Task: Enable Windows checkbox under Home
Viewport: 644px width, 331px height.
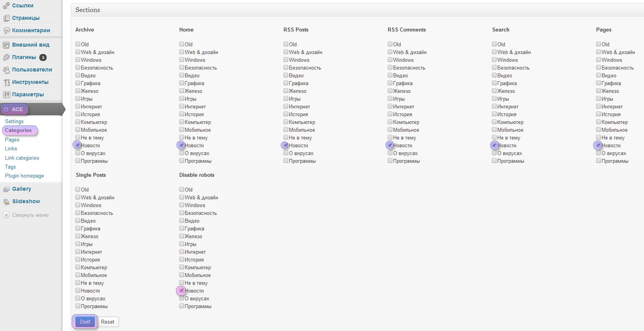Action: click(x=182, y=60)
